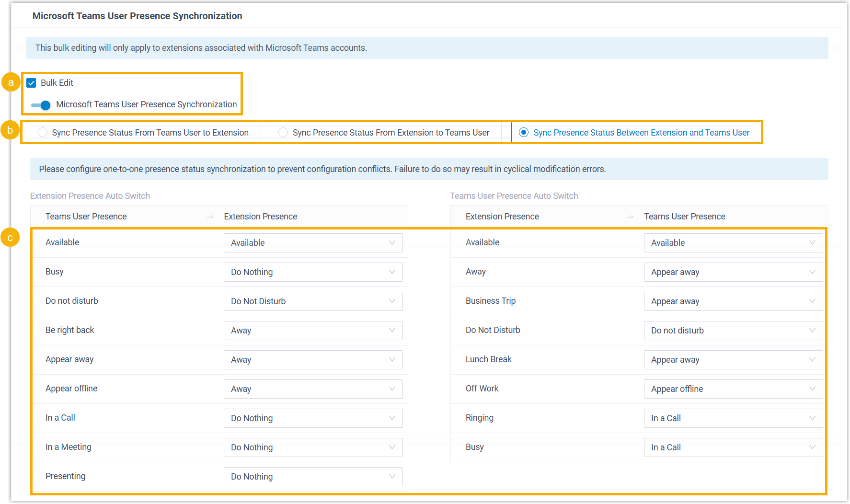Viewport: 850px width, 504px height.
Task: Click the Extension Presence Auto Switch heading
Action: tap(90, 196)
